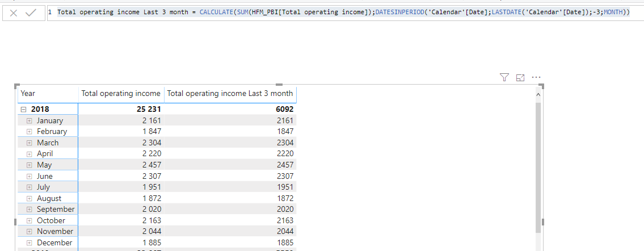Select the 2018 last 3 month value 6092
Viewport: 644px width, 251px height.
pos(285,109)
